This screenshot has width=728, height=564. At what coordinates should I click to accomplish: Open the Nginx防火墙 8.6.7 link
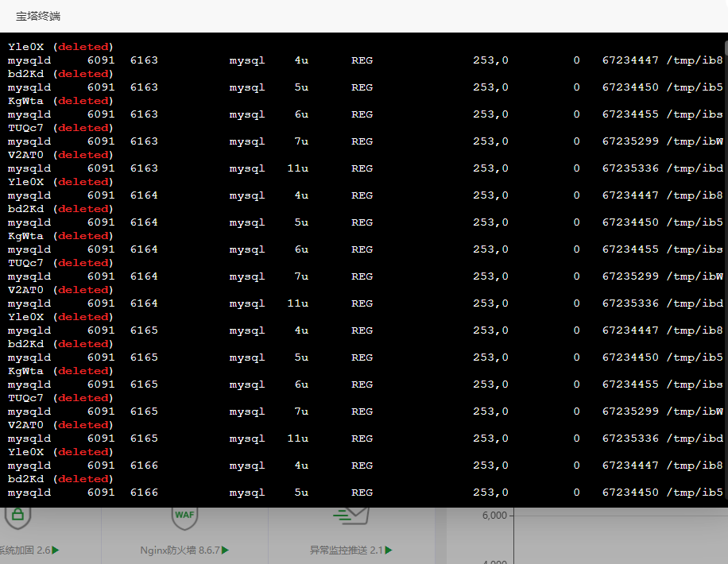[x=180, y=550]
